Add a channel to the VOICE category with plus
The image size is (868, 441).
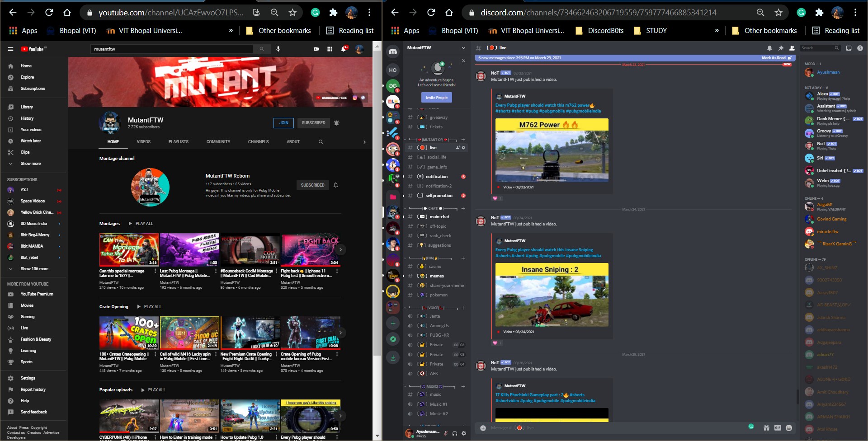pyautogui.click(x=463, y=308)
